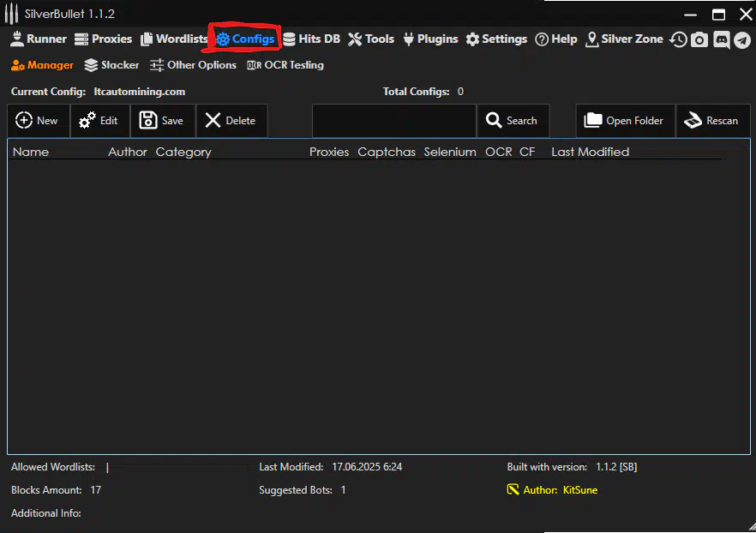Switch to the Manager sub-tab
756x533 pixels.
[x=43, y=65]
